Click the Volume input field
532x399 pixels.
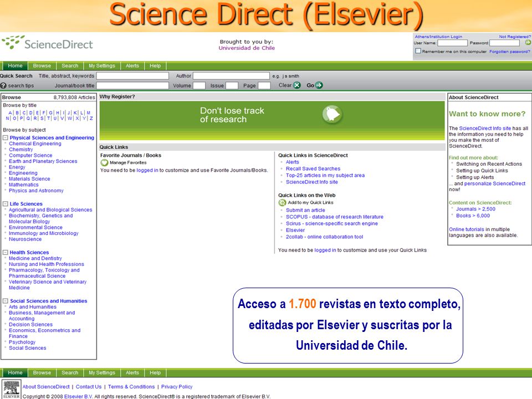point(199,85)
